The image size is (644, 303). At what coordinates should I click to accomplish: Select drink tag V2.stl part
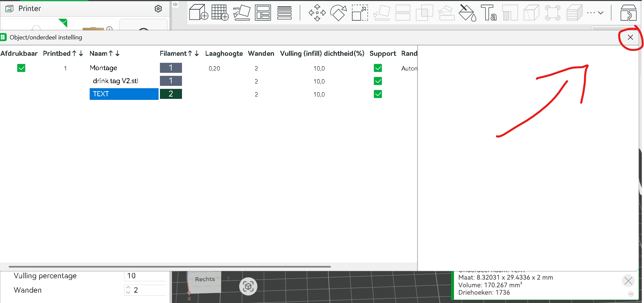(x=115, y=81)
